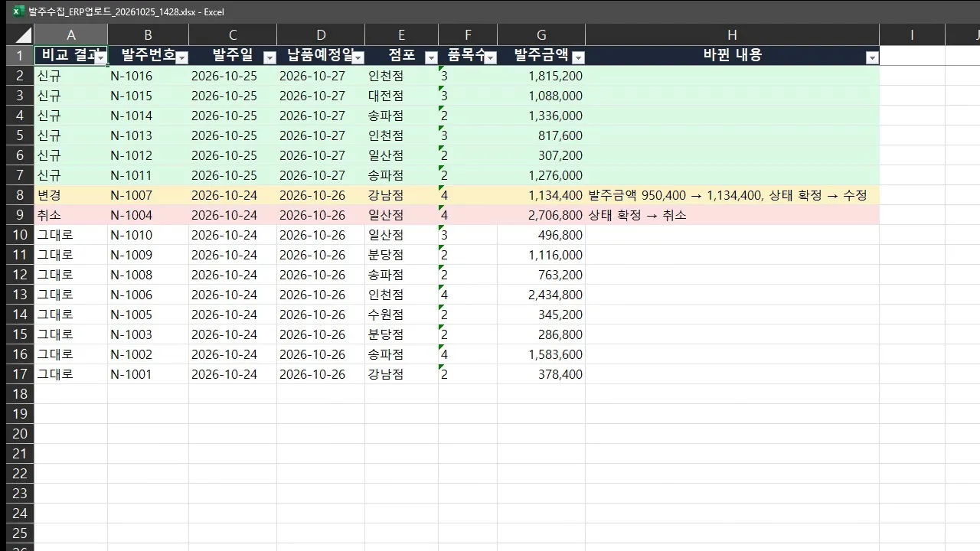The height and width of the screenshot is (551, 980).
Task: Click the 2,706,800 amount cell
Action: click(541, 215)
